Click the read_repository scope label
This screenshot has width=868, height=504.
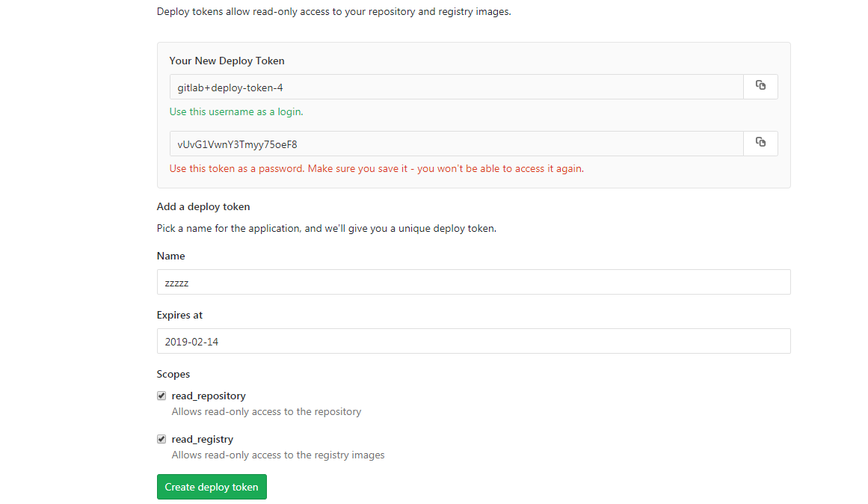point(209,396)
